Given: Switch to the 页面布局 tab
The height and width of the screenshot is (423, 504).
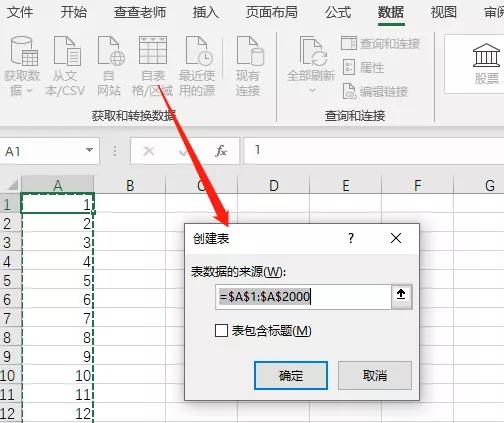Looking at the screenshot, I should 272,13.
